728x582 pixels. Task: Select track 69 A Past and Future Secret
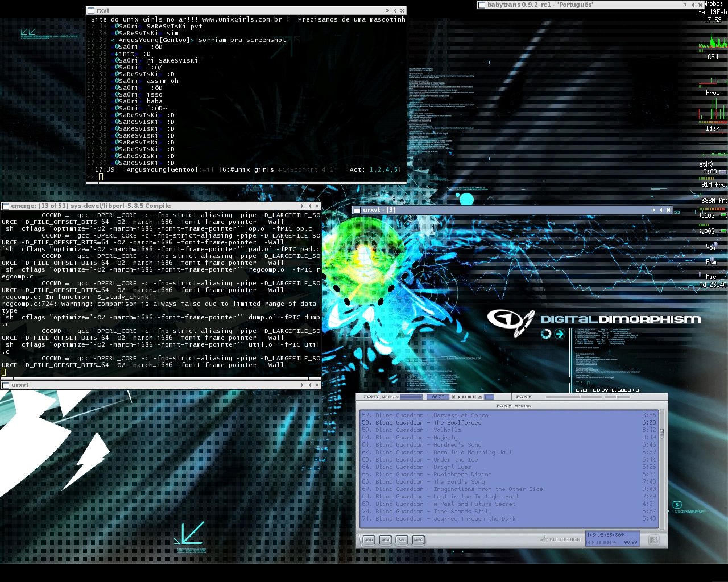point(508,504)
